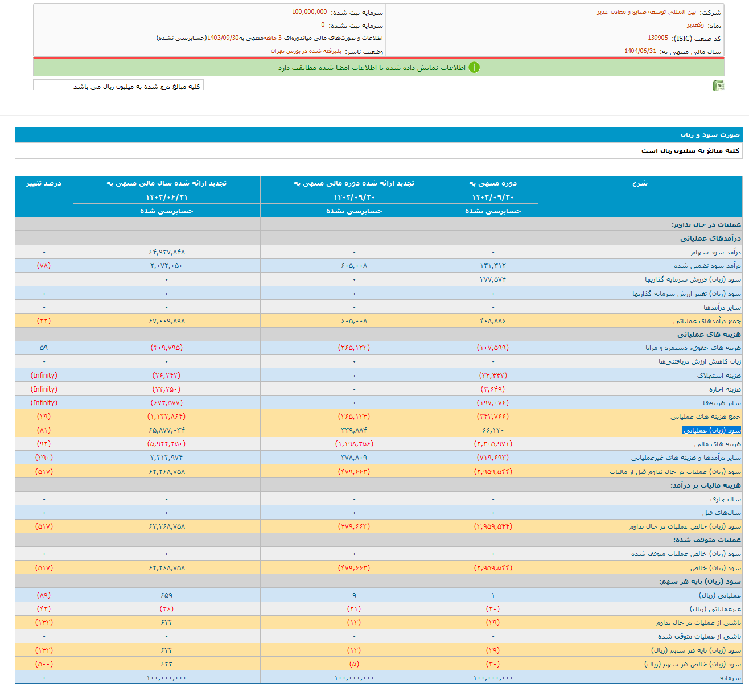Click the symbol link وکغدیر
The height and width of the screenshot is (700, 749).
tap(695, 25)
